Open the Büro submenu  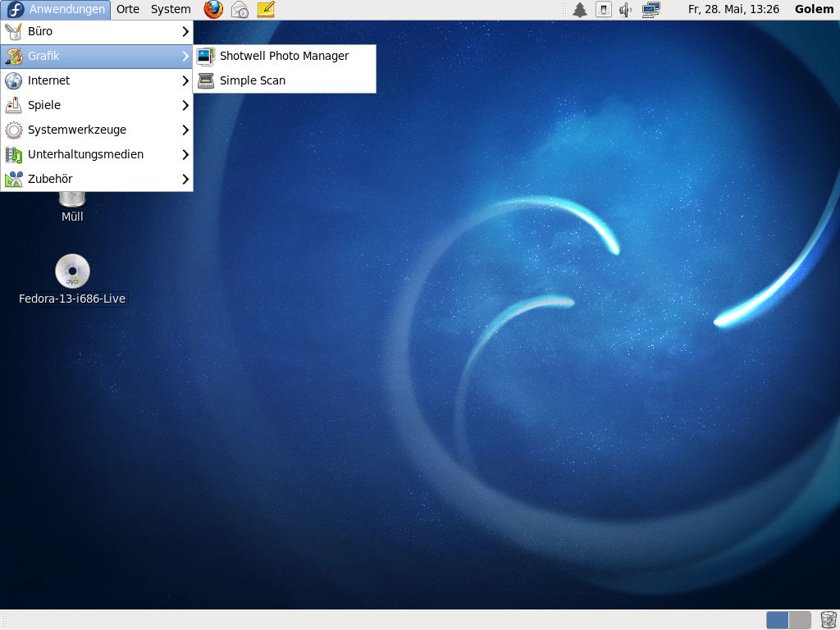pyautogui.click(x=97, y=32)
